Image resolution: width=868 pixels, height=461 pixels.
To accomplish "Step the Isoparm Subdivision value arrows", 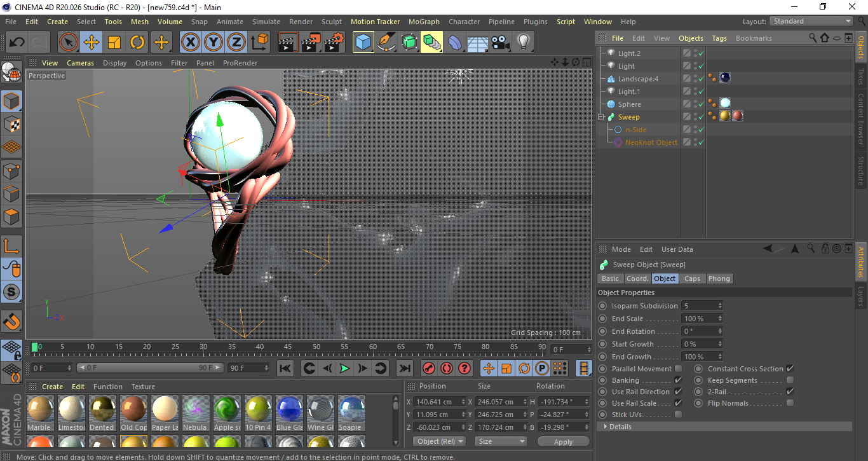I will (x=720, y=306).
